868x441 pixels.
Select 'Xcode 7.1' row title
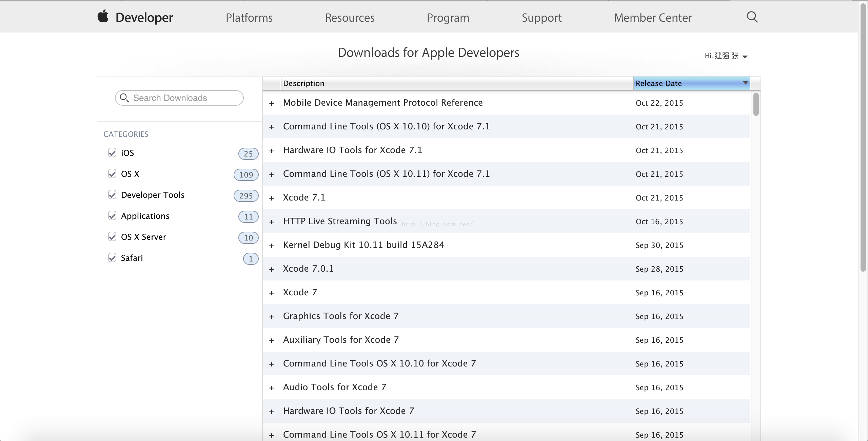point(304,197)
